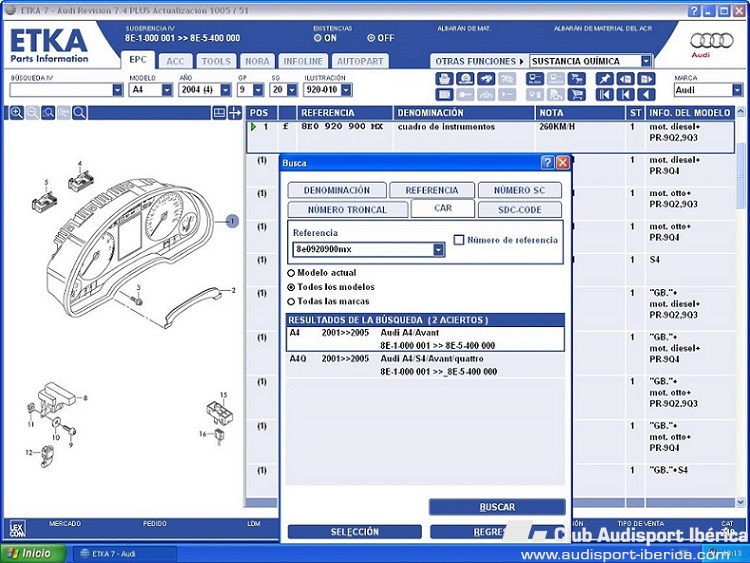750x563 pixels.
Task: Click the next illustration page icon
Action: tap(646, 79)
